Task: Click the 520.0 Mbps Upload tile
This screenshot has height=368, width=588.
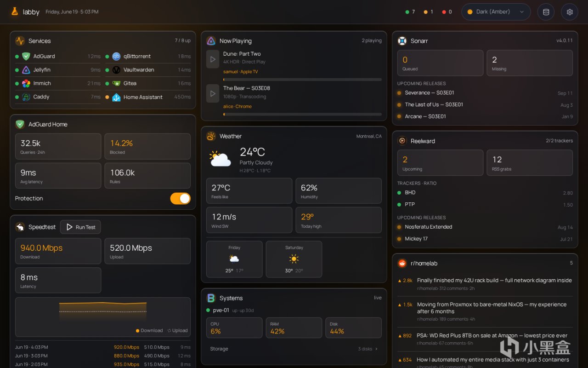Action: 147,251
